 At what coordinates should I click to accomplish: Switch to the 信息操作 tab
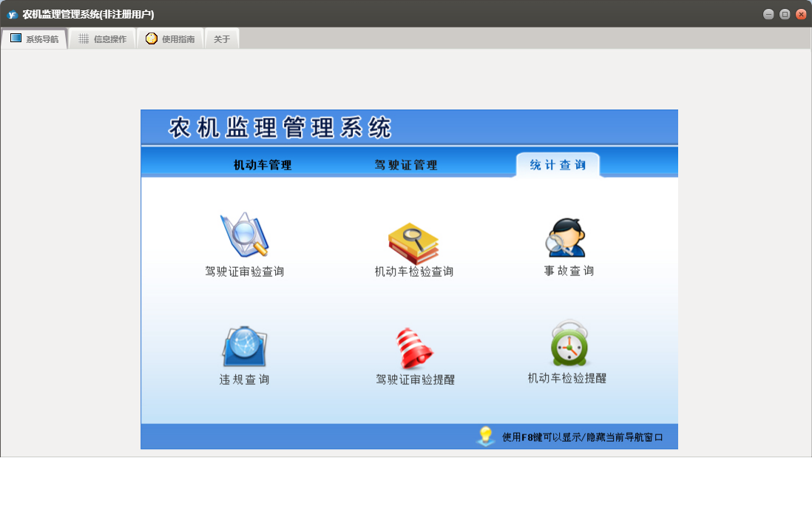tap(102, 39)
